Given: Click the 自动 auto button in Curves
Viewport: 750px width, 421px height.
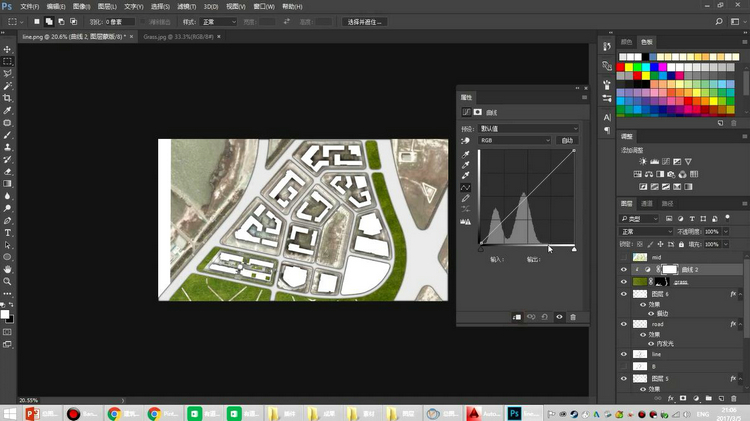Looking at the screenshot, I should 567,141.
